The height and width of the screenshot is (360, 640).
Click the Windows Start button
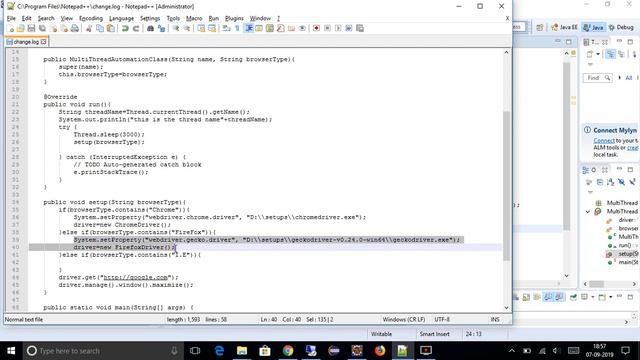11,351
